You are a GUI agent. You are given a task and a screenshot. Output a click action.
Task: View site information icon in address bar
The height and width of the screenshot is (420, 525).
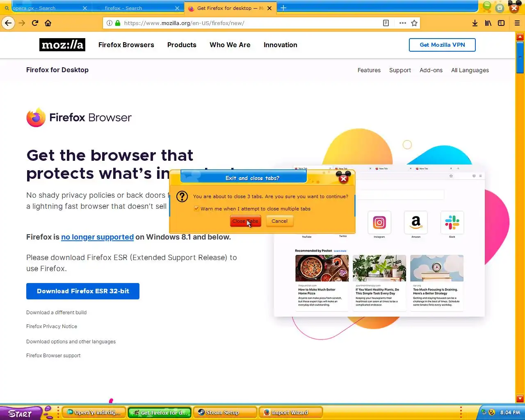[x=110, y=23]
